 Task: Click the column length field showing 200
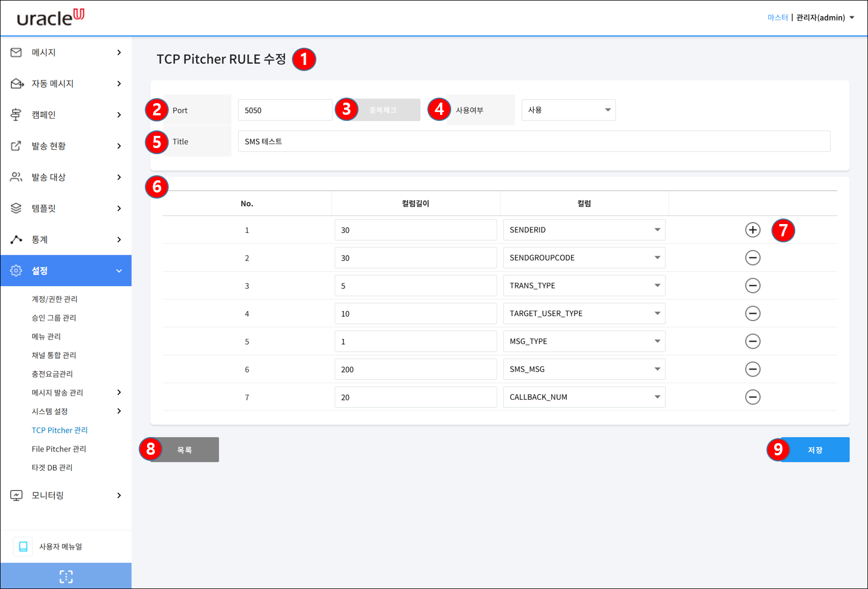[x=416, y=369]
